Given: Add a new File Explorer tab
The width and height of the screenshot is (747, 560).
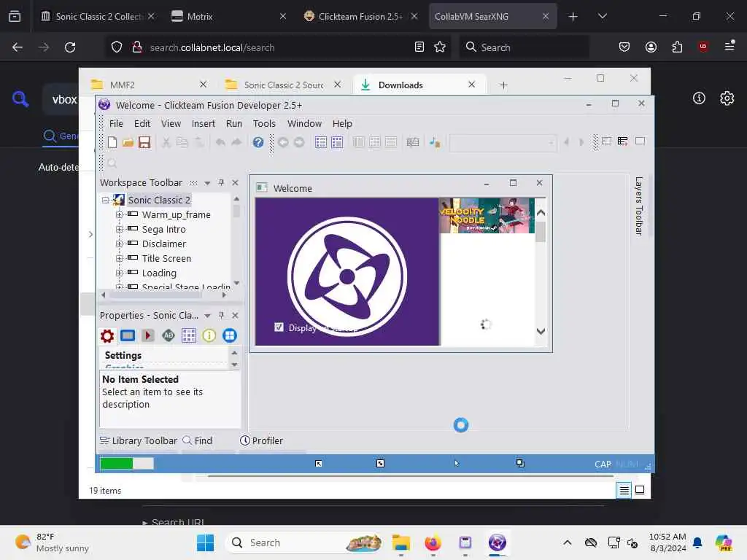Looking at the screenshot, I should tap(503, 85).
